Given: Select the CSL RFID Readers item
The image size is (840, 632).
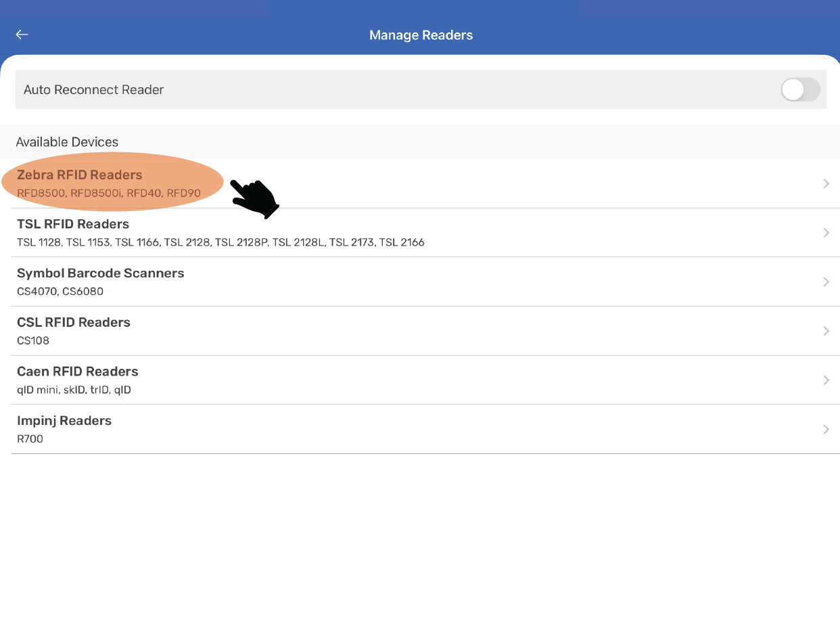Looking at the screenshot, I should click(74, 322).
